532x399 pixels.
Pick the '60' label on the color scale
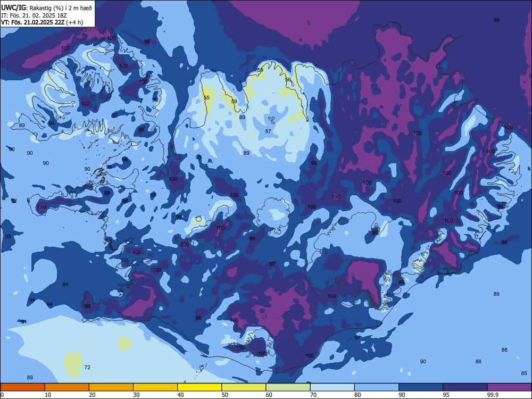click(x=269, y=395)
